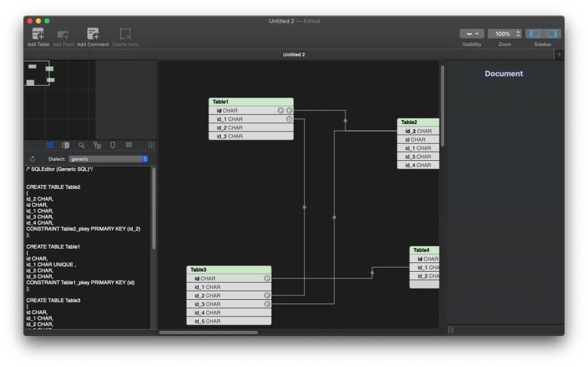
Task: Add a new tab with plus button
Action: click(x=559, y=55)
